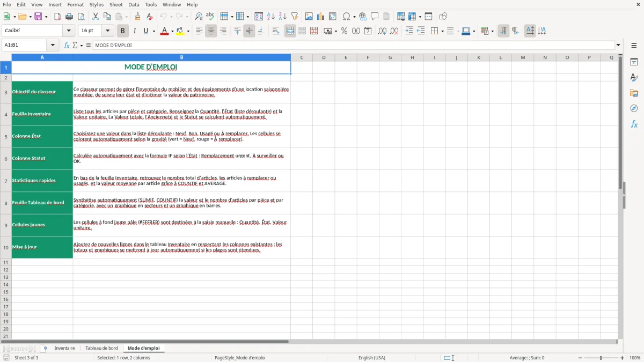Screen dimensions: 644x362
Task: Insert Comment speech bubble icon
Action: [375, 17]
